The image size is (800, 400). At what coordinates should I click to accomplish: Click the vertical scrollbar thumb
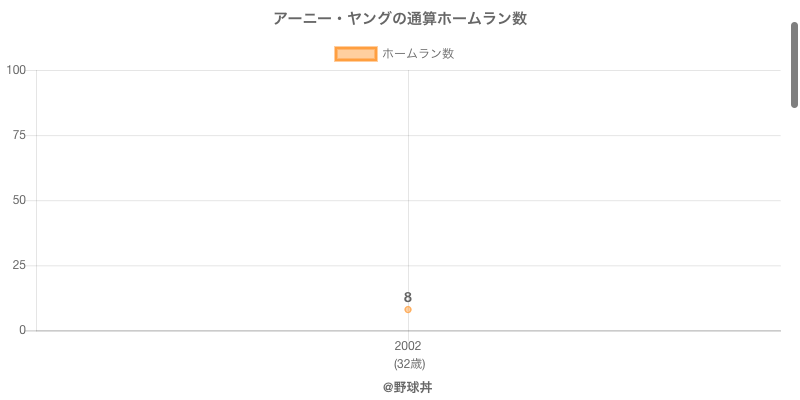click(x=795, y=65)
